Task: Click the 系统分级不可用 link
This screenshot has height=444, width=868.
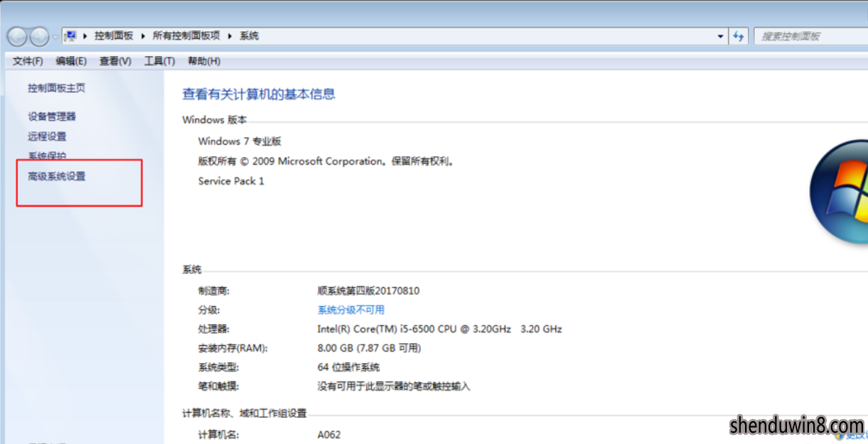Action: pos(351,310)
